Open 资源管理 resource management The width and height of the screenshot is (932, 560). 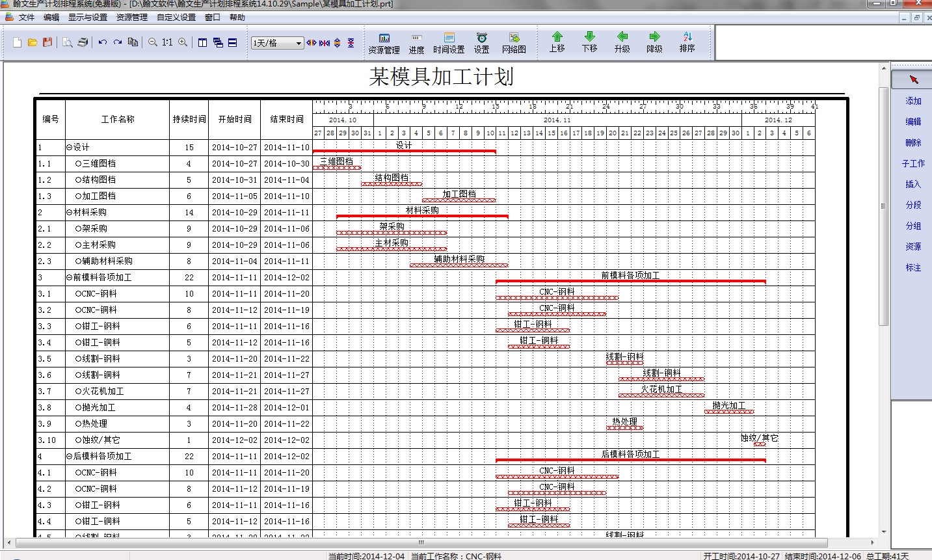(384, 43)
